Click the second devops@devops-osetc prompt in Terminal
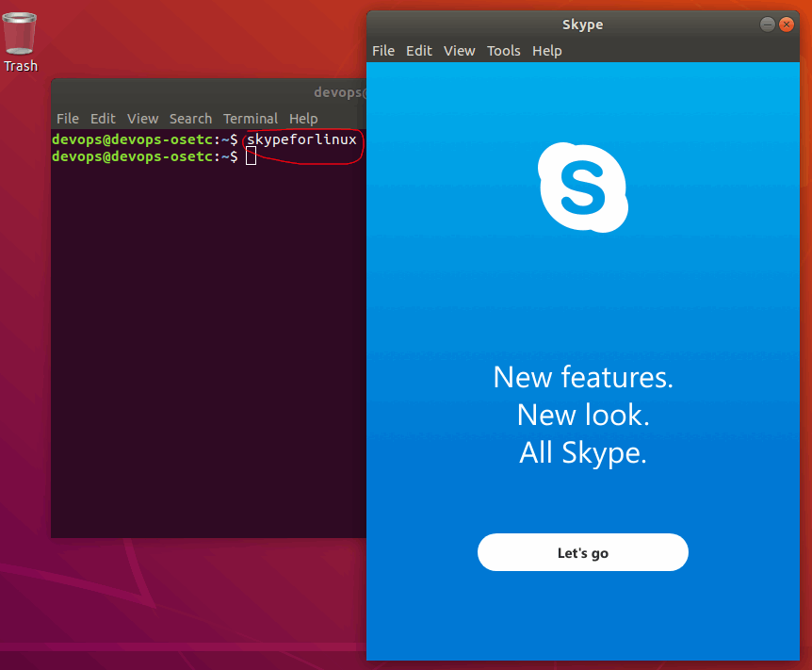 (145, 156)
